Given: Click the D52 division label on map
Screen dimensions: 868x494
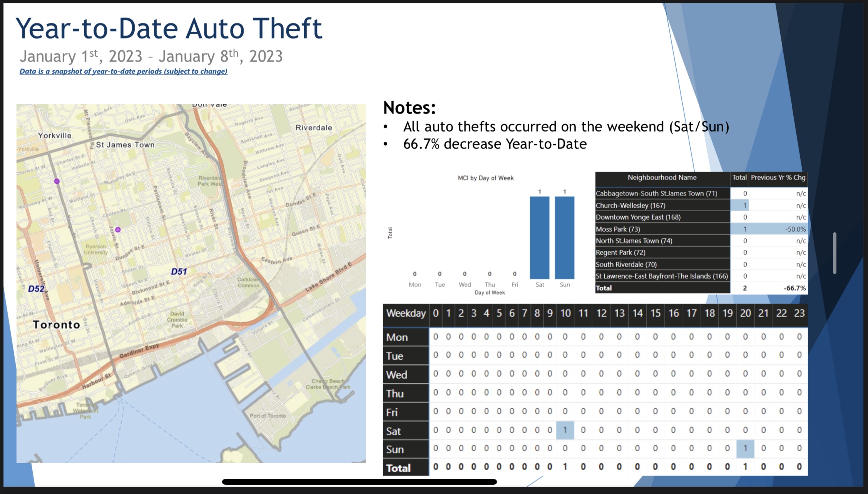Looking at the screenshot, I should point(36,289).
